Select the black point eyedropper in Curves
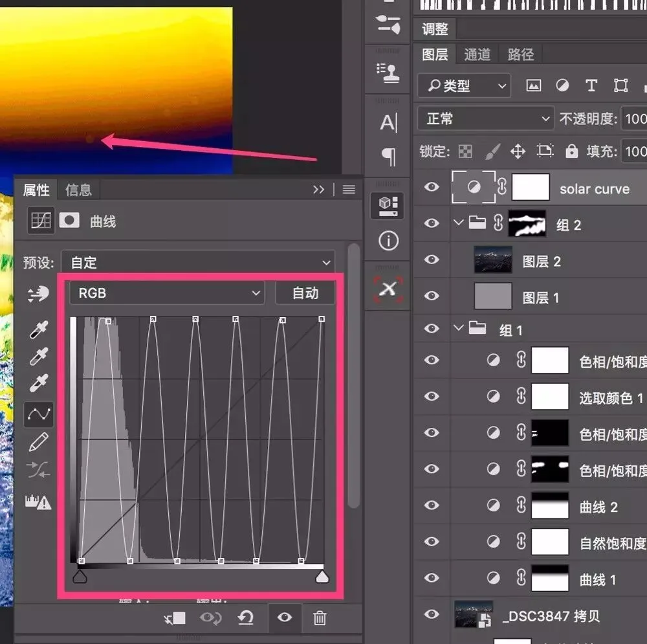Image resolution: width=647 pixels, height=644 pixels. coord(39,329)
